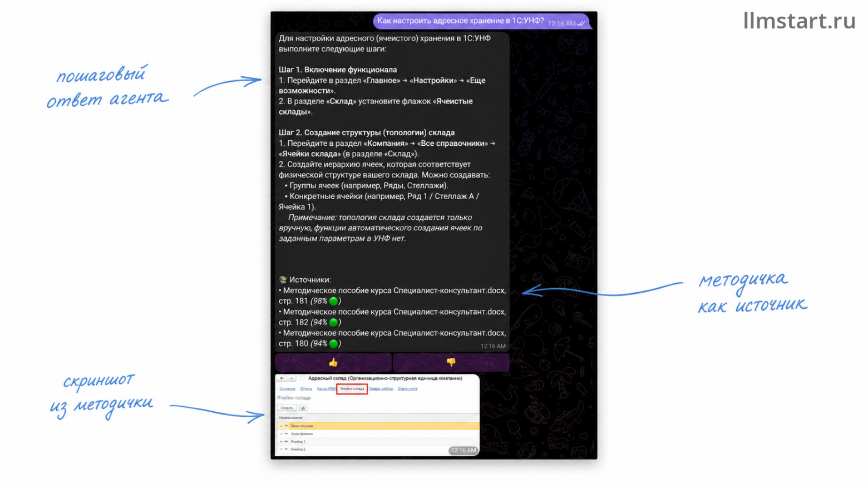Click the title 'Адресный склад (Организационно-структурная единица компании)'
The height and width of the screenshot is (488, 868).
coord(385,378)
